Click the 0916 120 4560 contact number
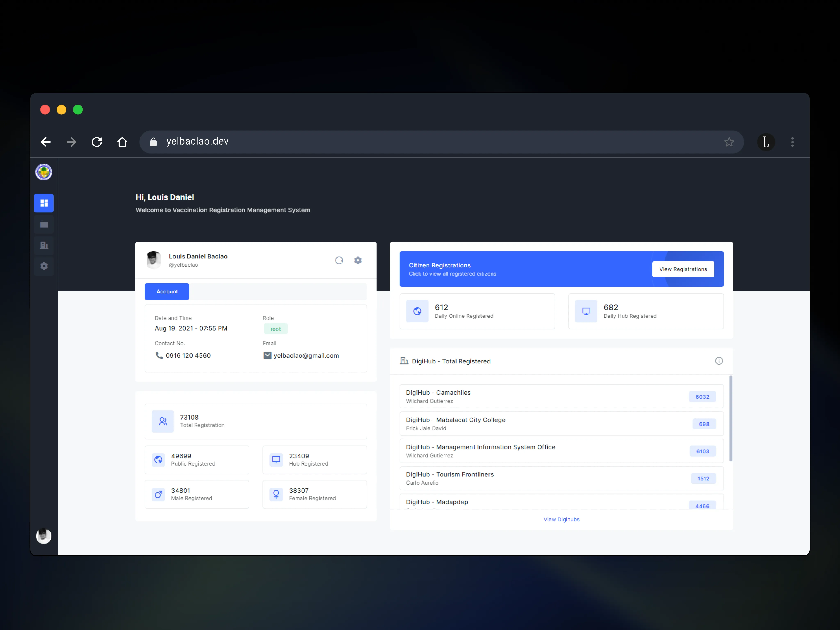 [188, 355]
